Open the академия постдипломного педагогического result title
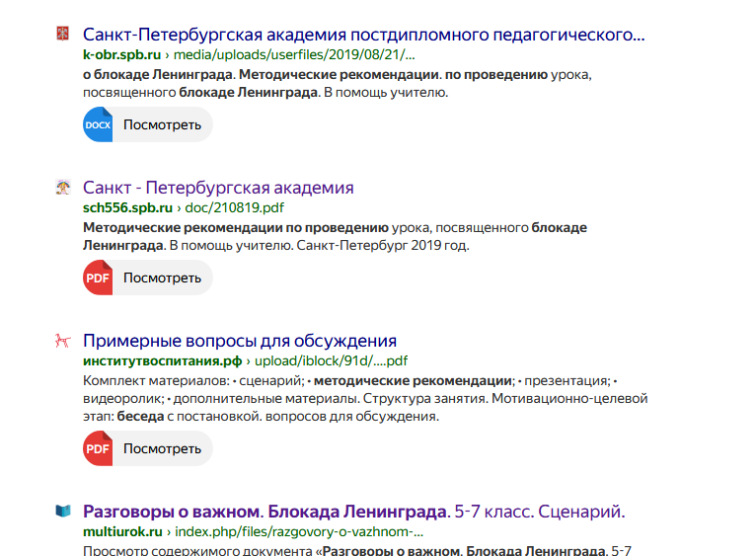 point(363,35)
